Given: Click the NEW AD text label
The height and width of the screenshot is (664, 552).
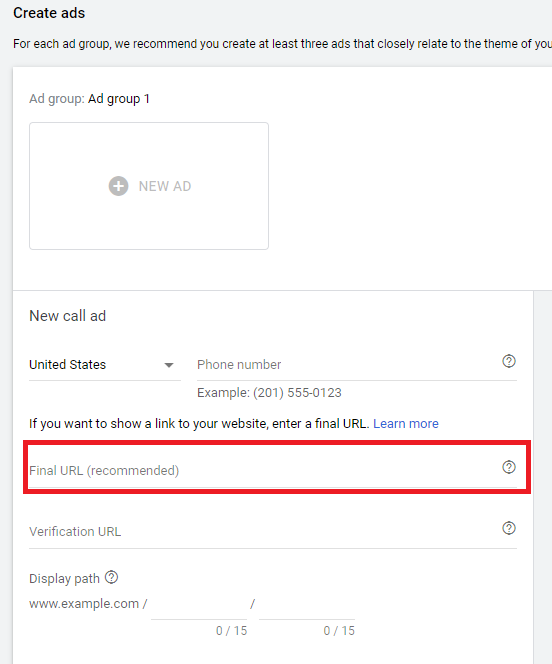Looking at the screenshot, I should (165, 186).
